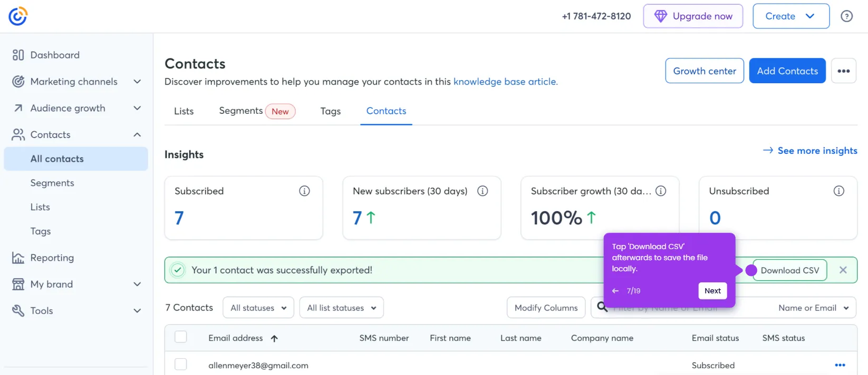Open the All list statuses dropdown

[342, 308]
